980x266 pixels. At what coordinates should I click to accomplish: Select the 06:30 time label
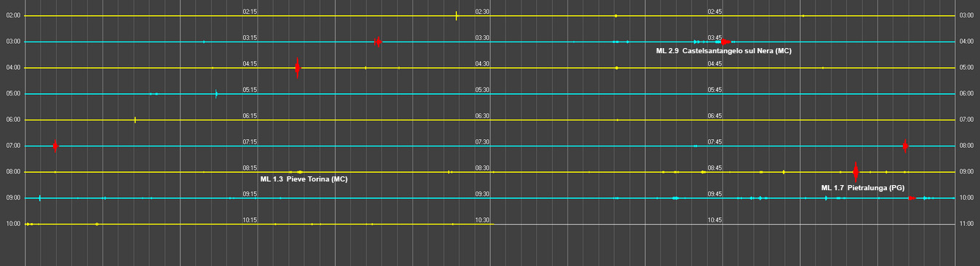(482, 116)
